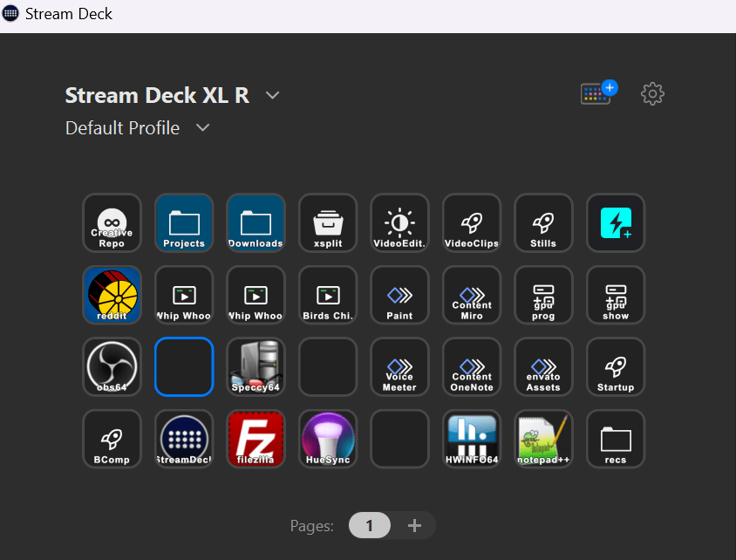Select the VideoEdit. brightness key

(399, 223)
